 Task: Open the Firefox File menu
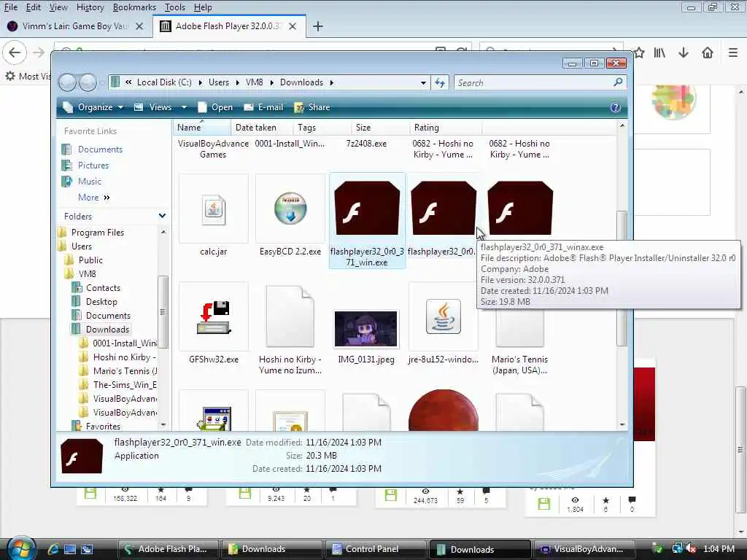[10, 7]
